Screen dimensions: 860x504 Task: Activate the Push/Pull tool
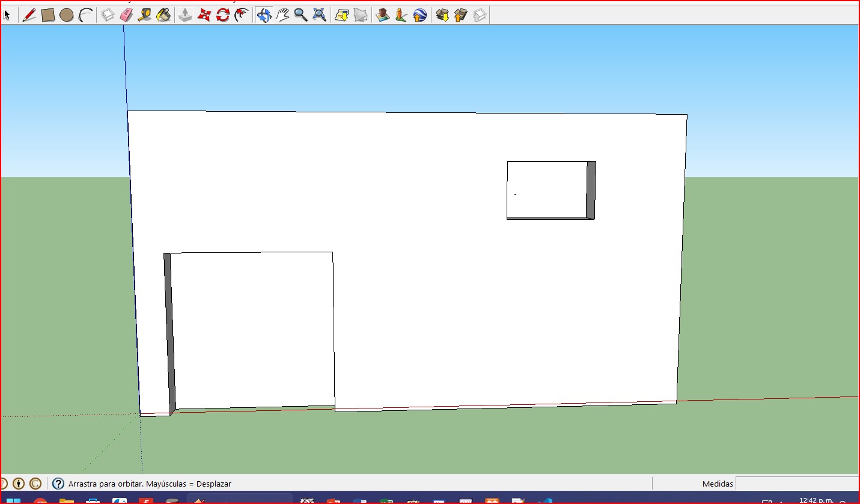[185, 15]
